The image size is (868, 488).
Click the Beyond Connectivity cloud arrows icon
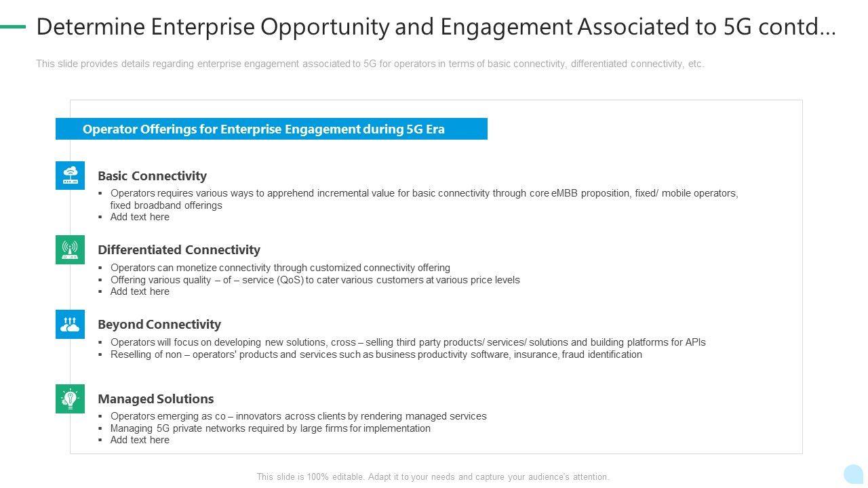[x=70, y=324]
